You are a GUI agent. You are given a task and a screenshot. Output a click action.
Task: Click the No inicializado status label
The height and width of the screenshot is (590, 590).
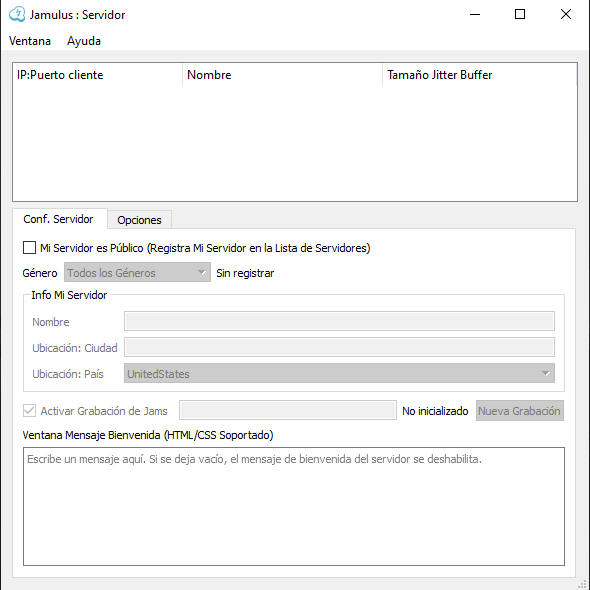435,411
